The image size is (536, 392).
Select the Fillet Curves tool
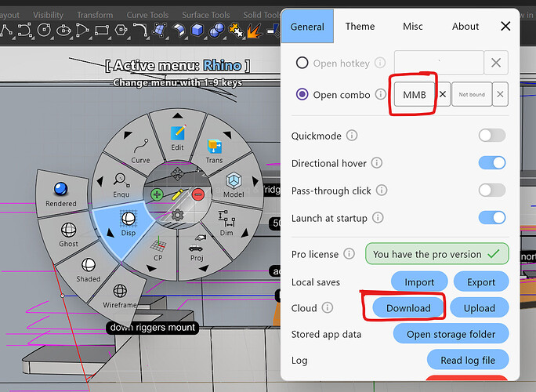[140, 30]
